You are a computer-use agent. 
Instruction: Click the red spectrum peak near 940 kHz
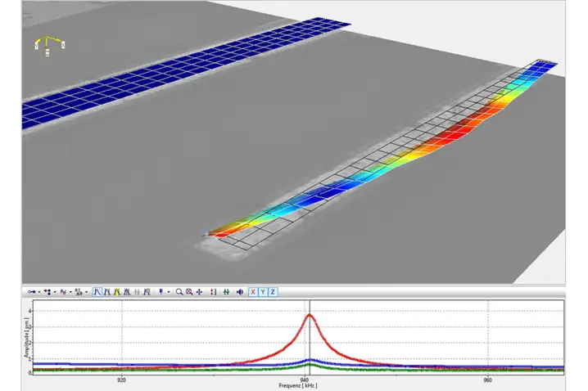(x=309, y=316)
